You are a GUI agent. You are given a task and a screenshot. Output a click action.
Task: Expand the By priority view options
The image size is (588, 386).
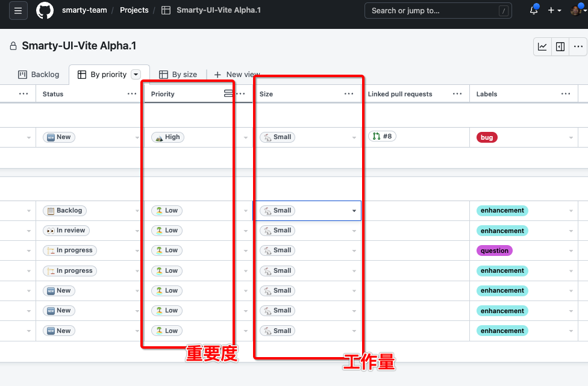pos(136,75)
